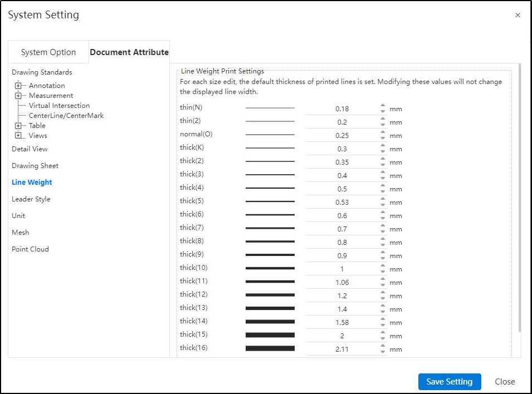Click the thick(14) 1.58 value field
The image size is (532, 394).
point(342,322)
